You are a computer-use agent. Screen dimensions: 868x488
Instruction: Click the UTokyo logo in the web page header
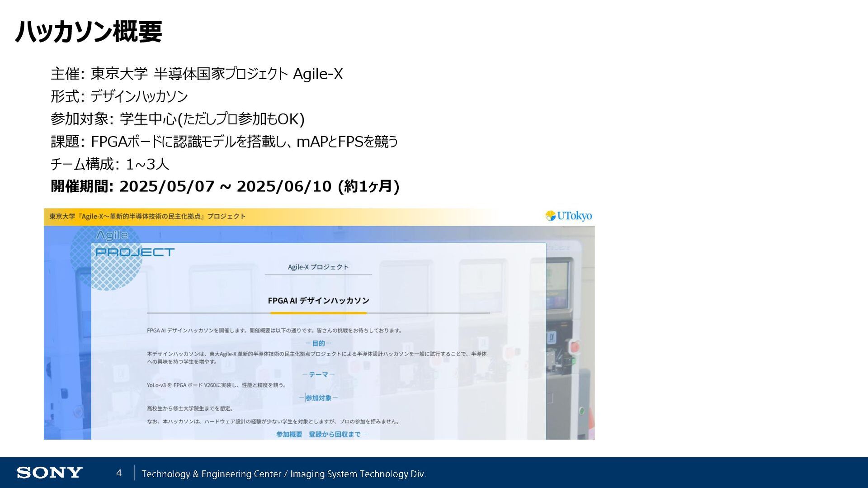(568, 216)
